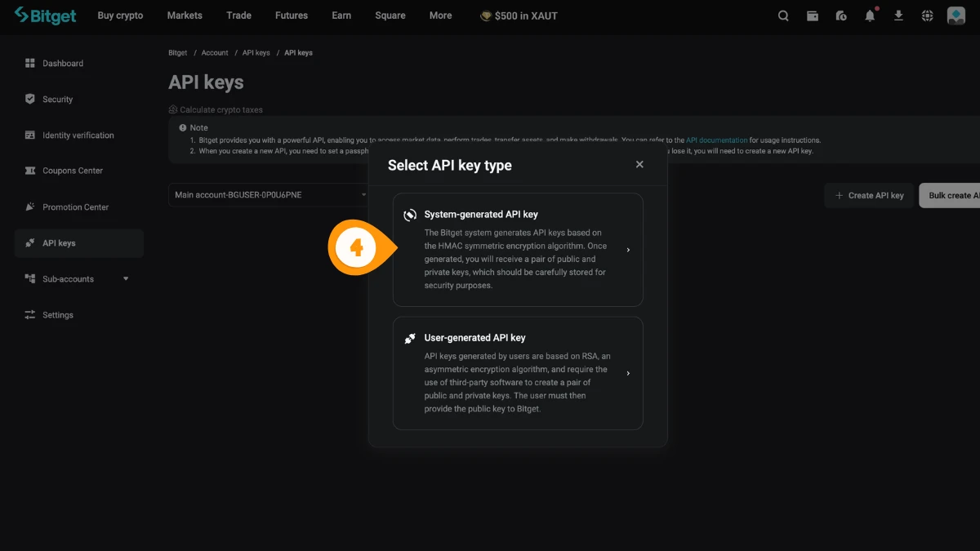The height and width of the screenshot is (551, 980).
Task: Click the first API keys breadcrumb
Action: [256, 53]
